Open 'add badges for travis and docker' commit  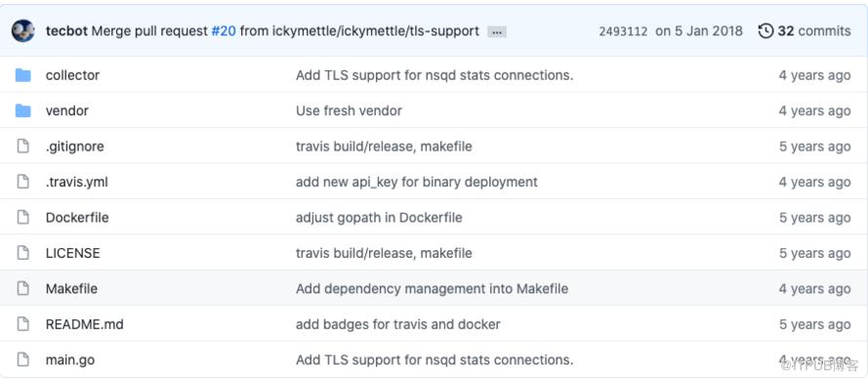pos(398,324)
